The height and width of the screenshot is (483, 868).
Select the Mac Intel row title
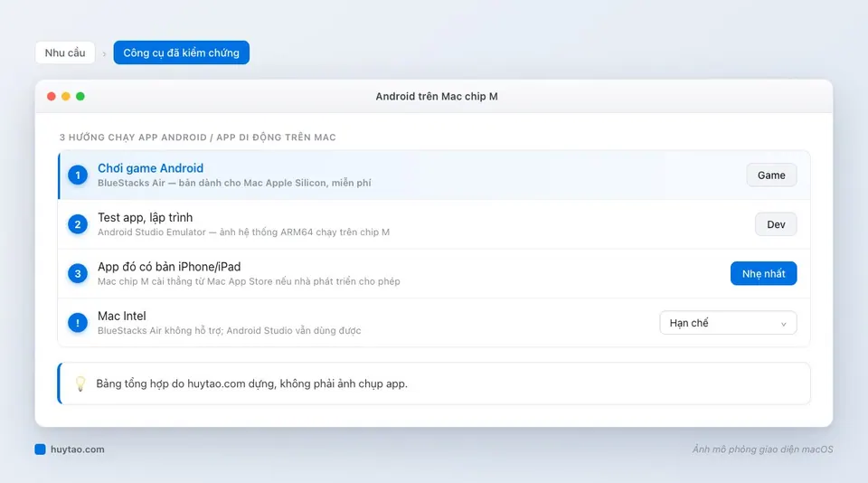122,316
